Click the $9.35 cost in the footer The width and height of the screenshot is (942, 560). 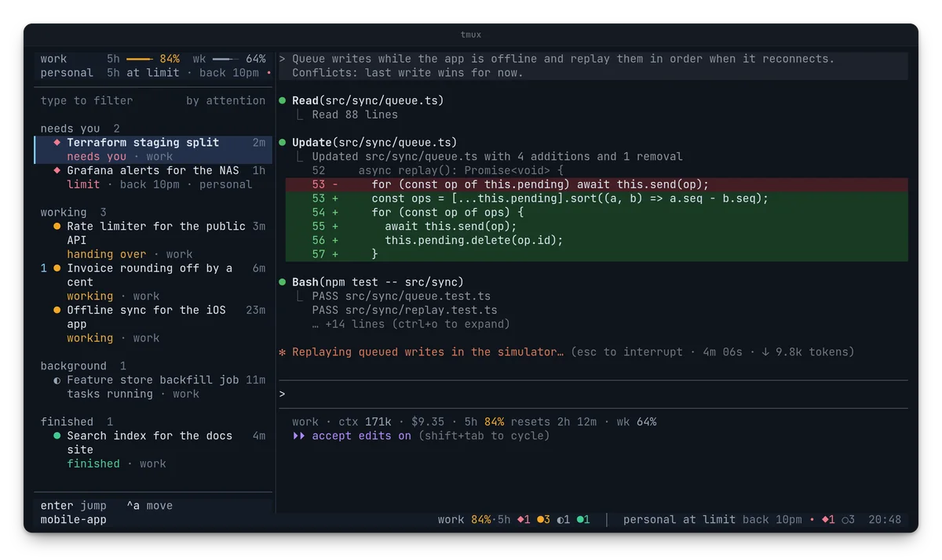(428, 422)
